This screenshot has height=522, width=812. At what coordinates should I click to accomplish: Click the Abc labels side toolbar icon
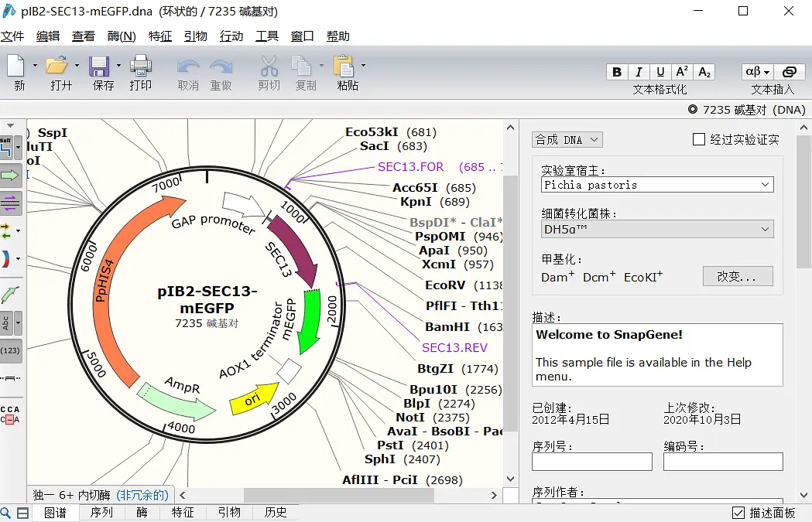click(x=5, y=322)
